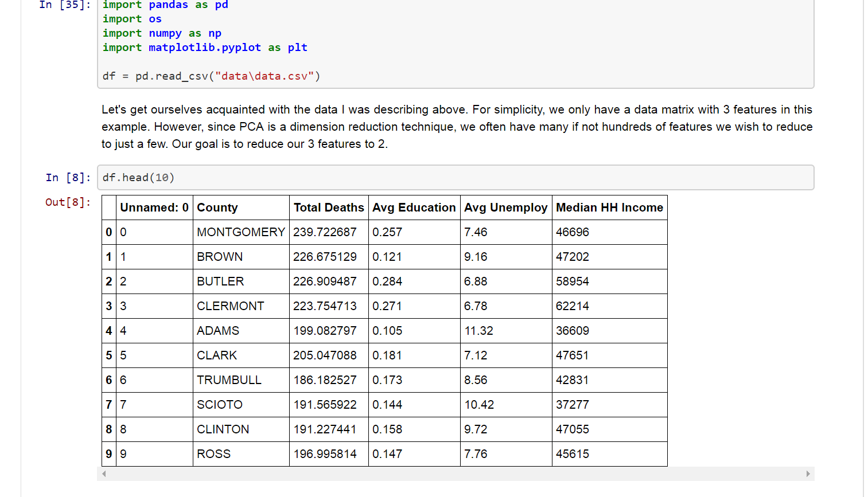The width and height of the screenshot is (868, 497).
Task: Select the 'Avg Unemploy' column header
Action: coord(506,208)
